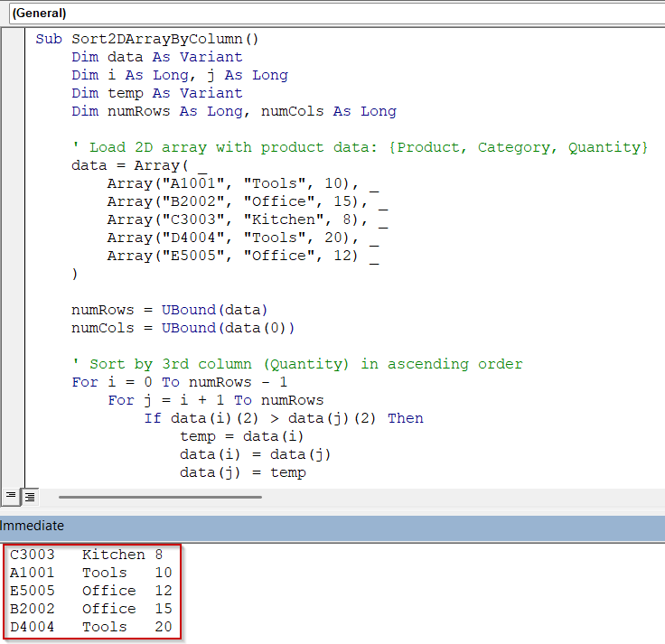The height and width of the screenshot is (644, 665).
Task: Place cursor on Sub Sort2DArrayByColumn() line
Action: click(147, 39)
